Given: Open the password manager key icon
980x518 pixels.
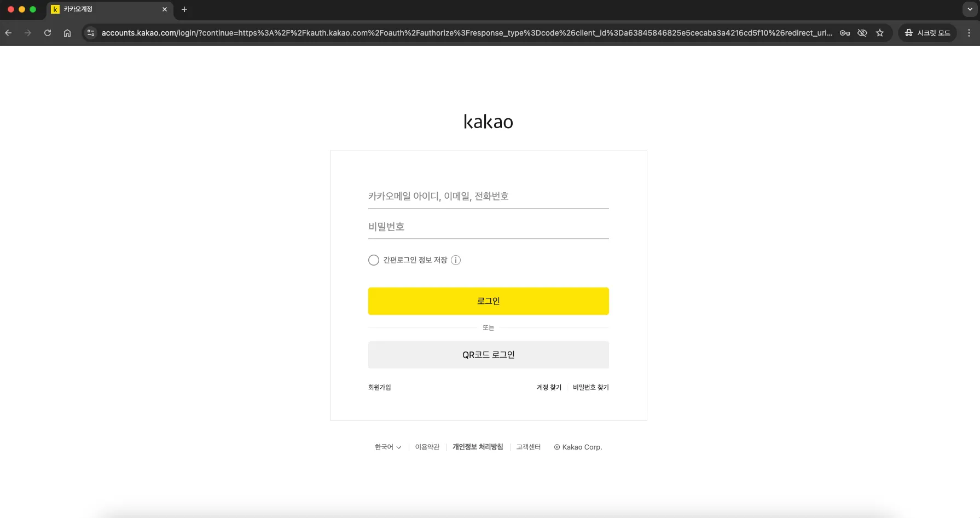Looking at the screenshot, I should point(845,33).
